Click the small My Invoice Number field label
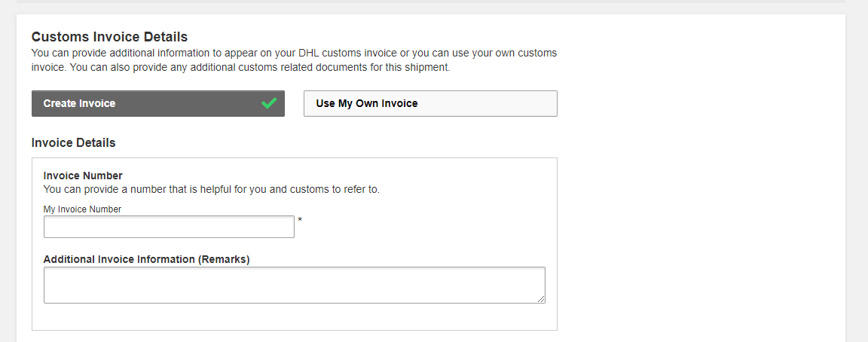 coord(82,209)
